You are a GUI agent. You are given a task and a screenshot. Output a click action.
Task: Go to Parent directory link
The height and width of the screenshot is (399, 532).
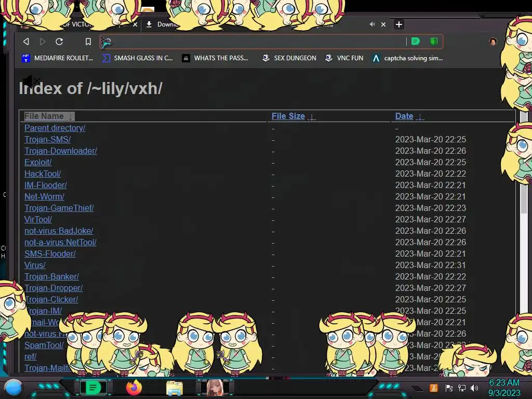tap(55, 128)
